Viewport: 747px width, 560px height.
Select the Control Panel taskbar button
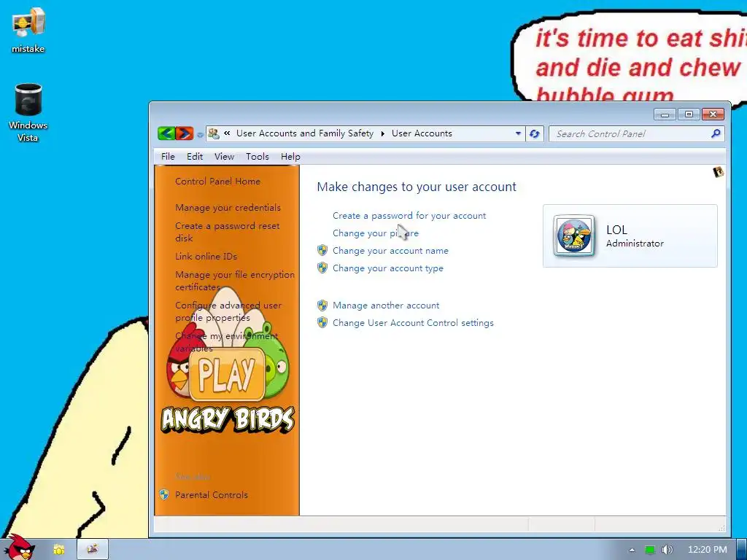[93, 549]
